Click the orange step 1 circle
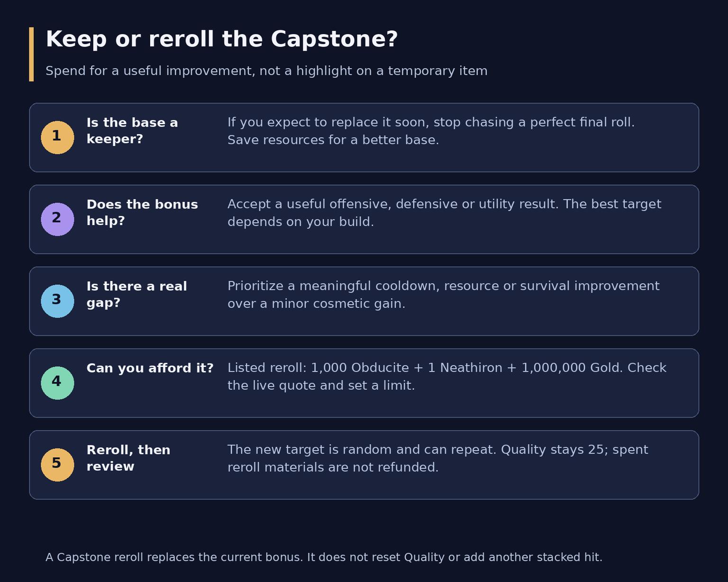This screenshot has width=728, height=582. point(57,137)
